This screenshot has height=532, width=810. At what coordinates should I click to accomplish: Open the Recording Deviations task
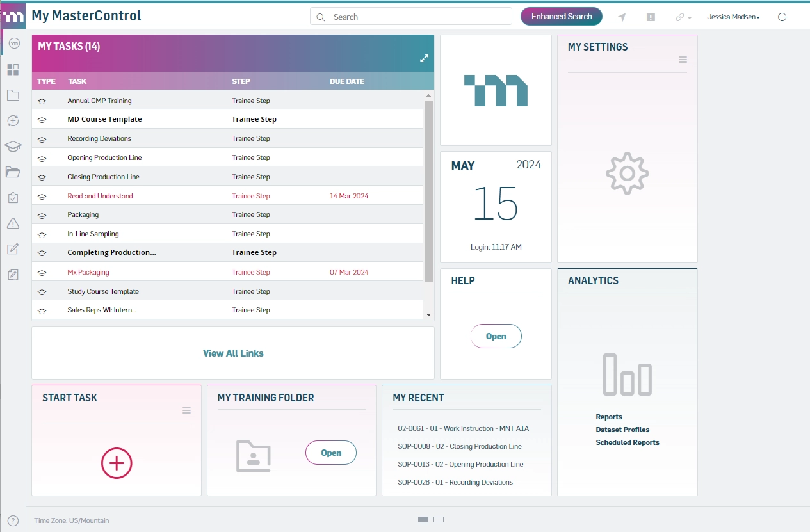coord(99,138)
